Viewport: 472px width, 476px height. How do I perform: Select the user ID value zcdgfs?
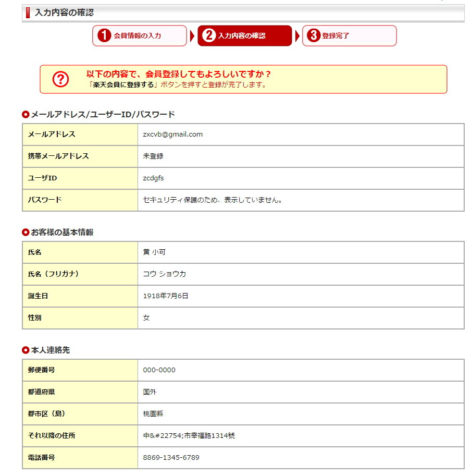(x=154, y=178)
